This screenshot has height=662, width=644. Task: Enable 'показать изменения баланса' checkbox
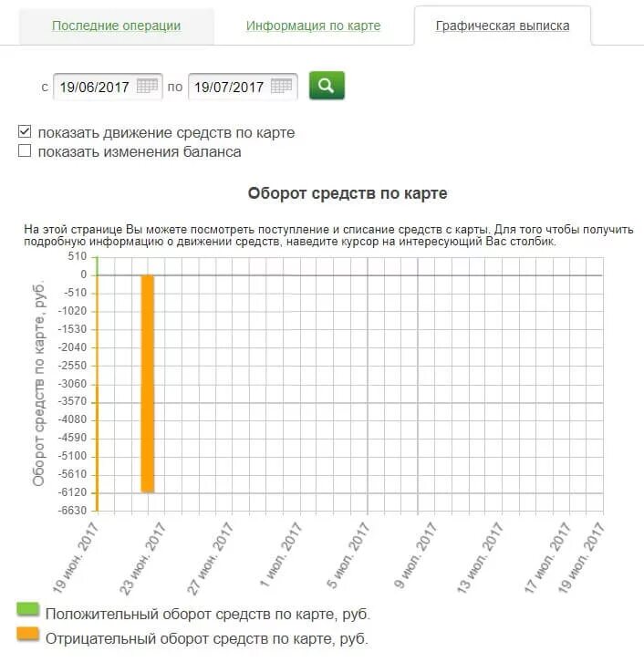[x=25, y=150]
